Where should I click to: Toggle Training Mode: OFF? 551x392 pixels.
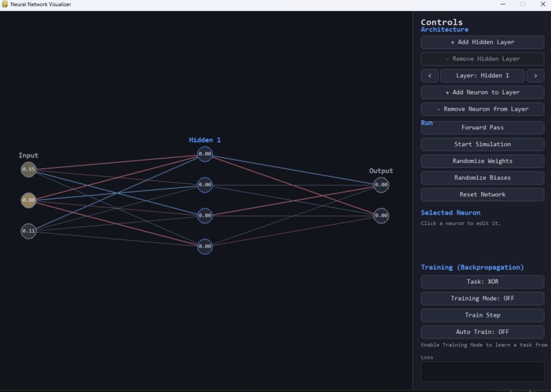click(x=483, y=298)
